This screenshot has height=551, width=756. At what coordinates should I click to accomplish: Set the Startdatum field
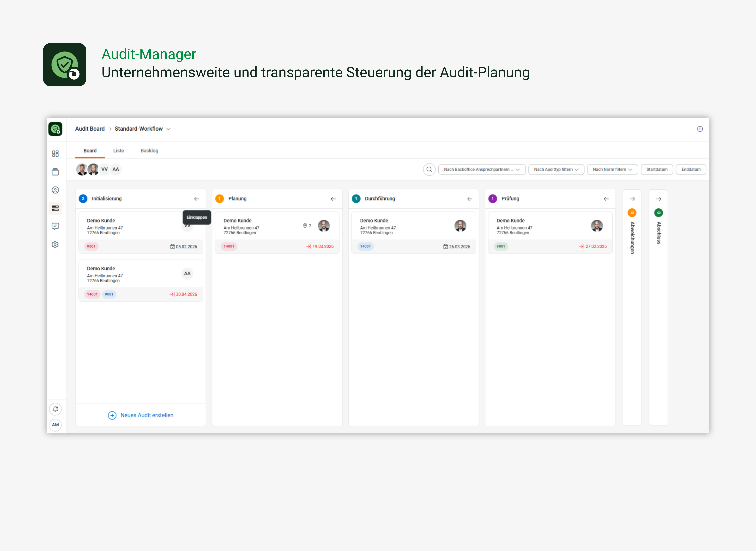(657, 169)
